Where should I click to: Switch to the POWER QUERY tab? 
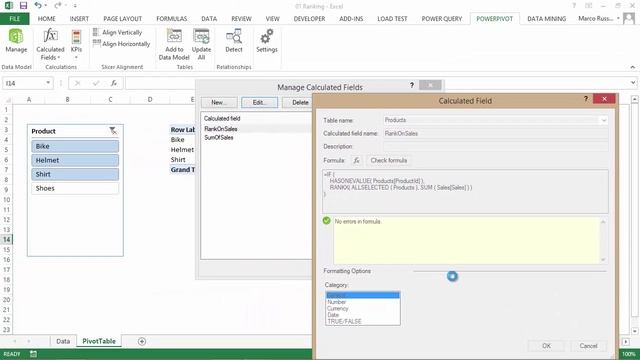pos(442,19)
